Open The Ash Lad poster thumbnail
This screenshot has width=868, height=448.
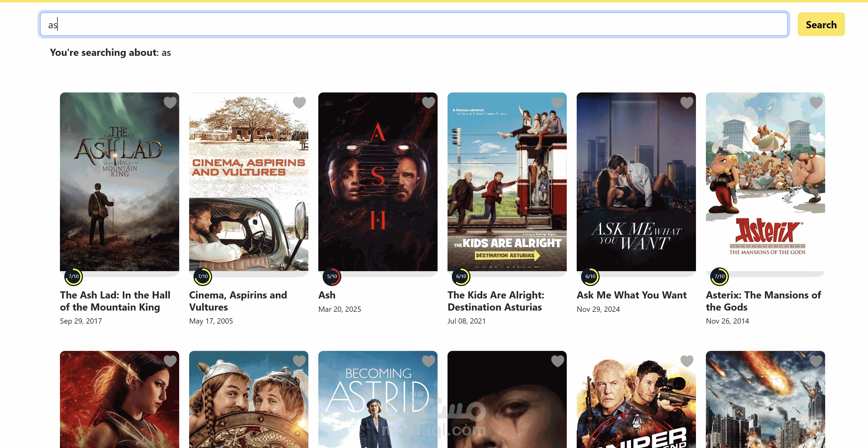tap(119, 182)
